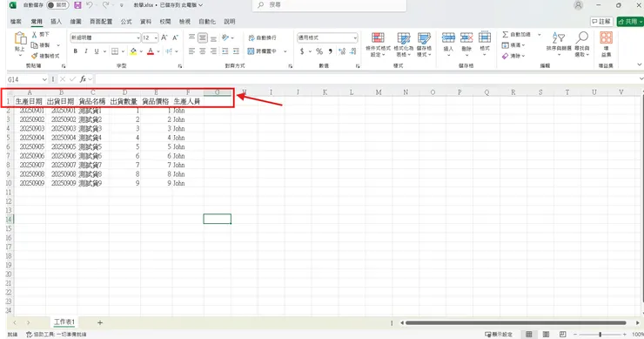Click the Copy (複製) icon
The width and height of the screenshot is (644, 339).
(35, 45)
